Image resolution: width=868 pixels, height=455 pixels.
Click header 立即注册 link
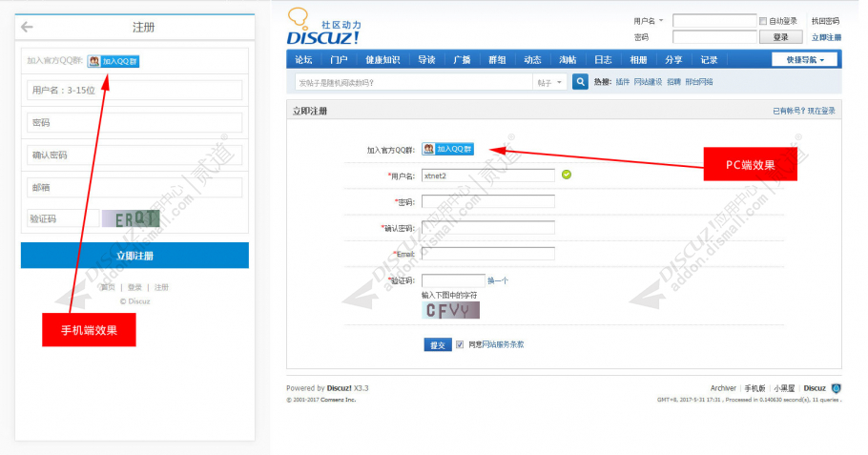(826, 37)
